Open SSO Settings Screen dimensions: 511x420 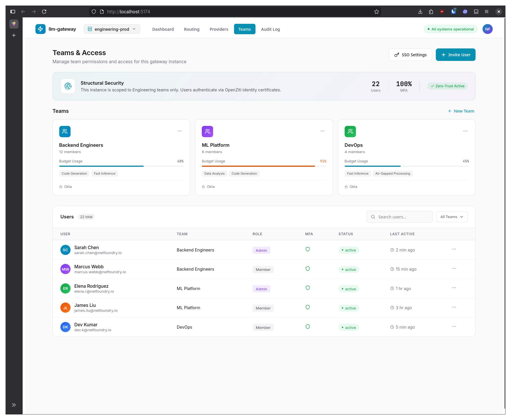point(410,55)
